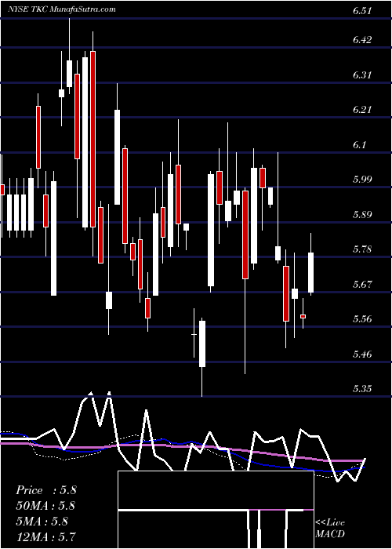The image size is (392, 549).
Task: Select the 6.31 price axis label
Action: click(x=362, y=75)
